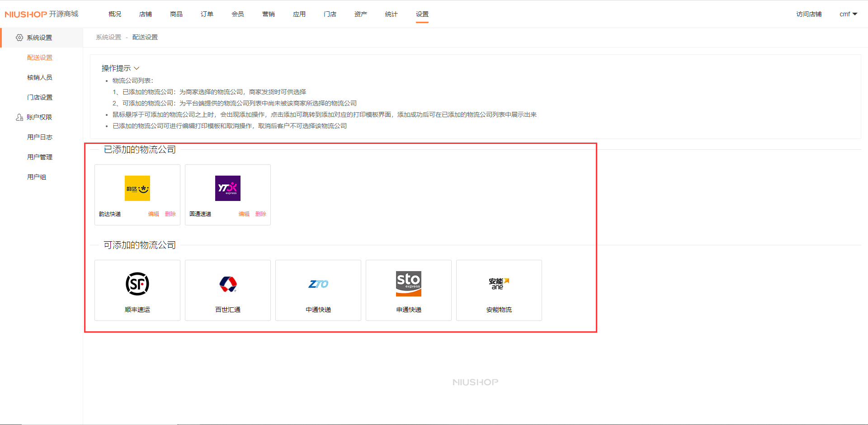Click the 中通快递 label

pos(318,310)
